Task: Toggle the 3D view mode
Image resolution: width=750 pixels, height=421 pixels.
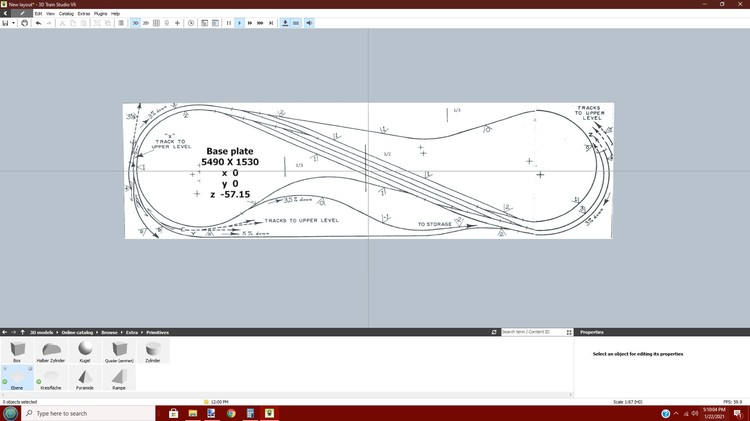Action: [135, 22]
